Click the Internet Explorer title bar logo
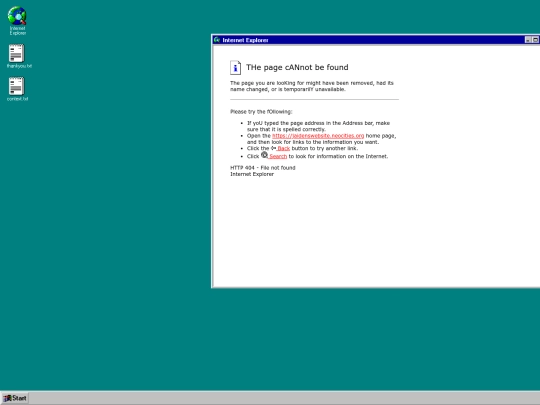540x405 pixels. (217, 40)
